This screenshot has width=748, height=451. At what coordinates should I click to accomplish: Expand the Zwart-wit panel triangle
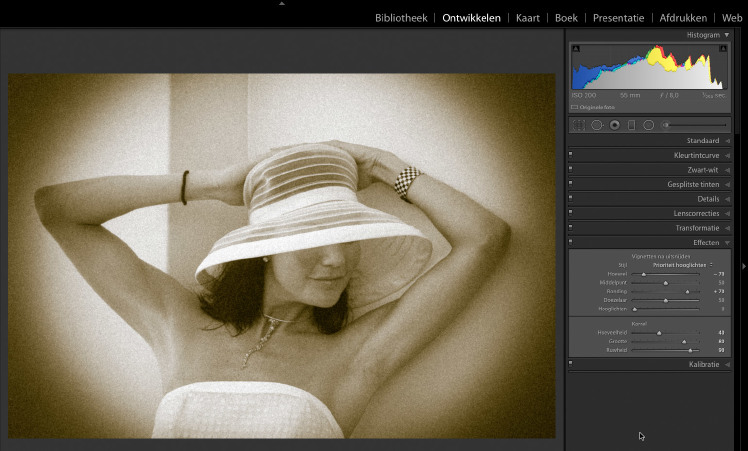pos(727,170)
